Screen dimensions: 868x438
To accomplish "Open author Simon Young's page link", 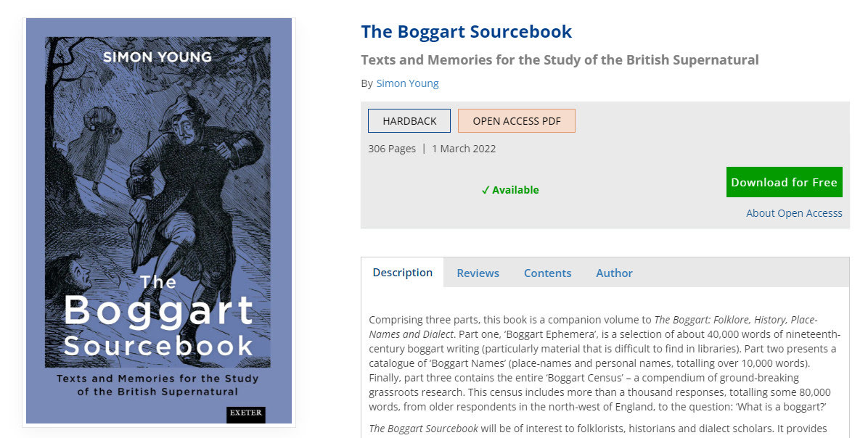I will coord(407,83).
